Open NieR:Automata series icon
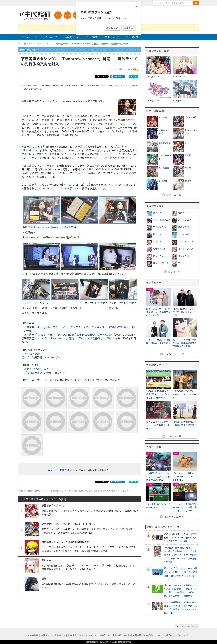Screen dimensions: 217x644 (x=152, y=147)
